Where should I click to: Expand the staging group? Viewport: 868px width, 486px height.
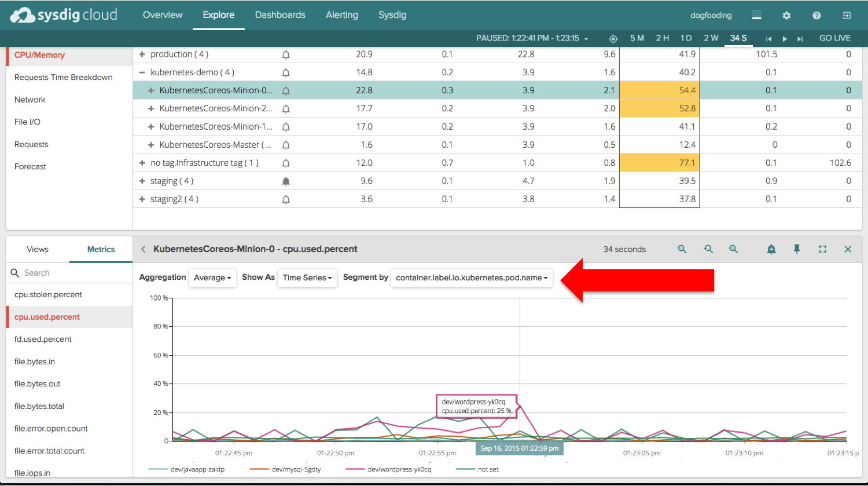(x=142, y=181)
